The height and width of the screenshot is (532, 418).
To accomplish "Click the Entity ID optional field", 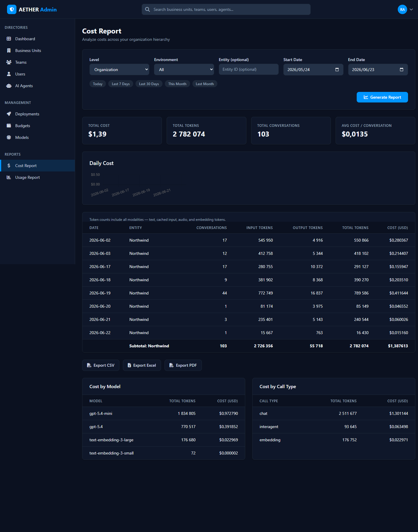I will (x=249, y=69).
